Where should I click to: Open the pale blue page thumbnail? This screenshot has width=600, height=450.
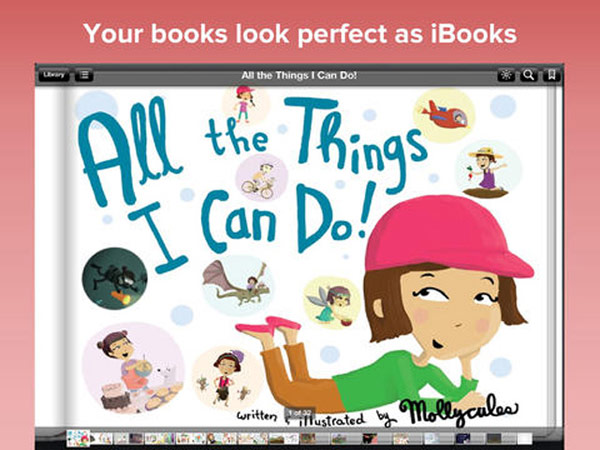pos(432,439)
